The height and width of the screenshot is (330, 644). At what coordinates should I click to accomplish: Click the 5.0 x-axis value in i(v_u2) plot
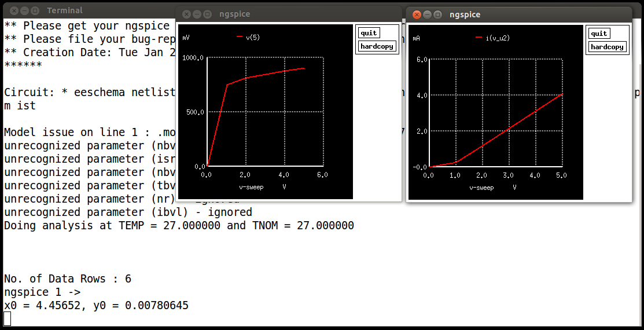click(561, 175)
